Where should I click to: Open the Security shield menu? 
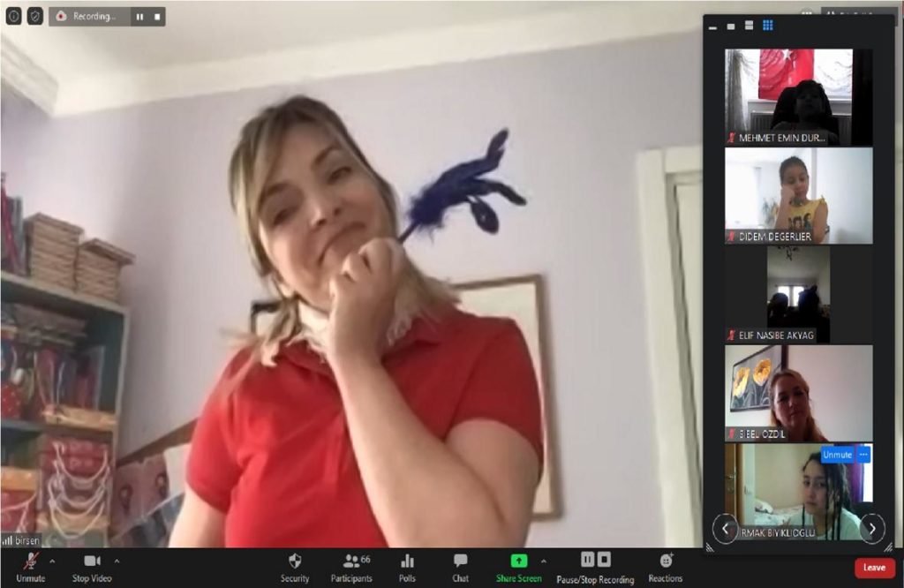coord(295,568)
